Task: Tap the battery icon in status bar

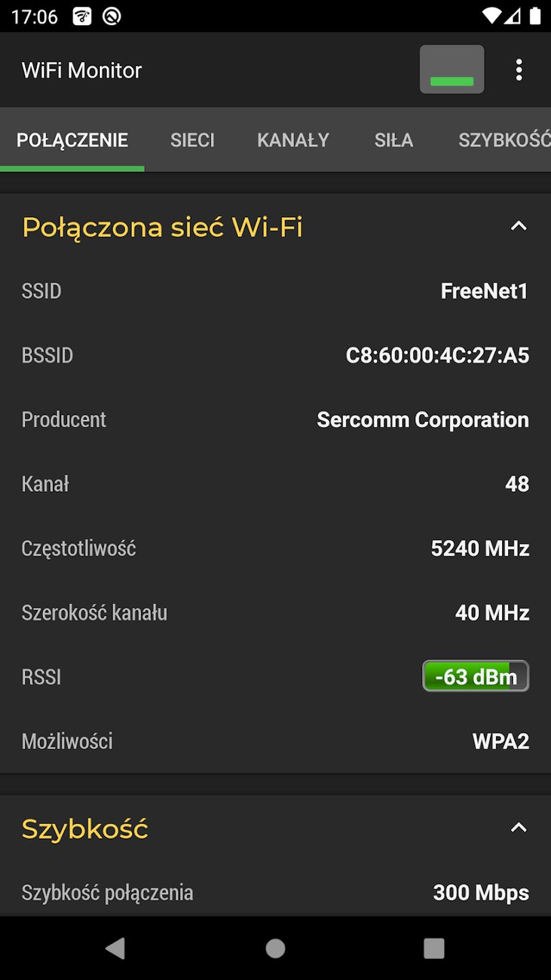Action: [535, 16]
